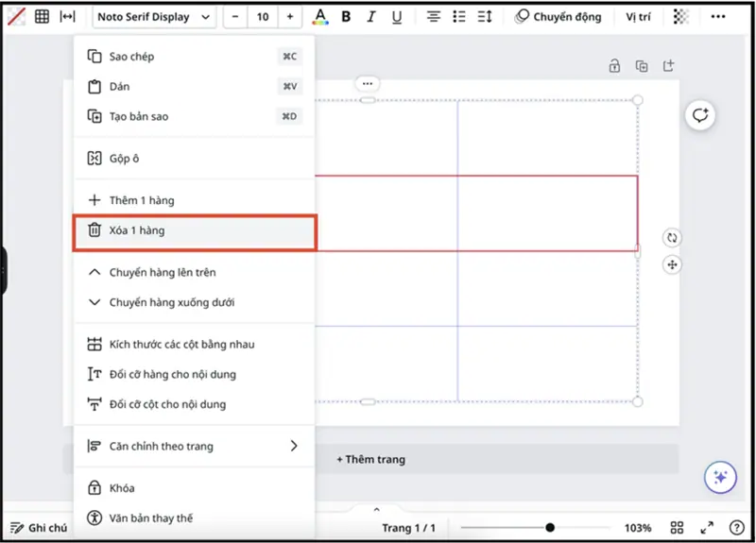Click the zoom slider handle
Image resolution: width=756 pixels, height=543 pixels.
(x=550, y=528)
